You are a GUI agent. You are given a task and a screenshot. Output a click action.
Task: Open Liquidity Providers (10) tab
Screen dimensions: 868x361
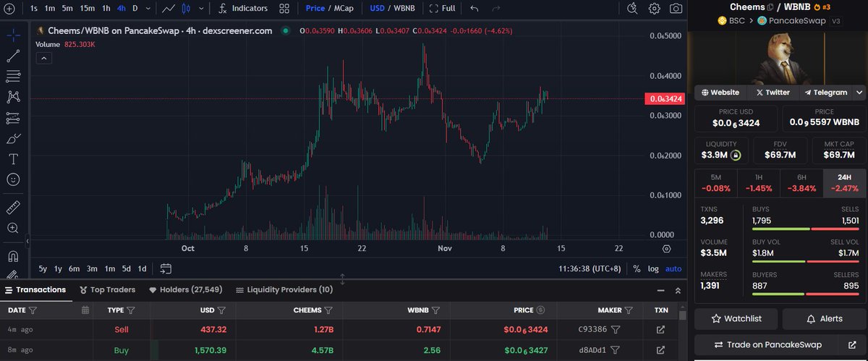284,289
